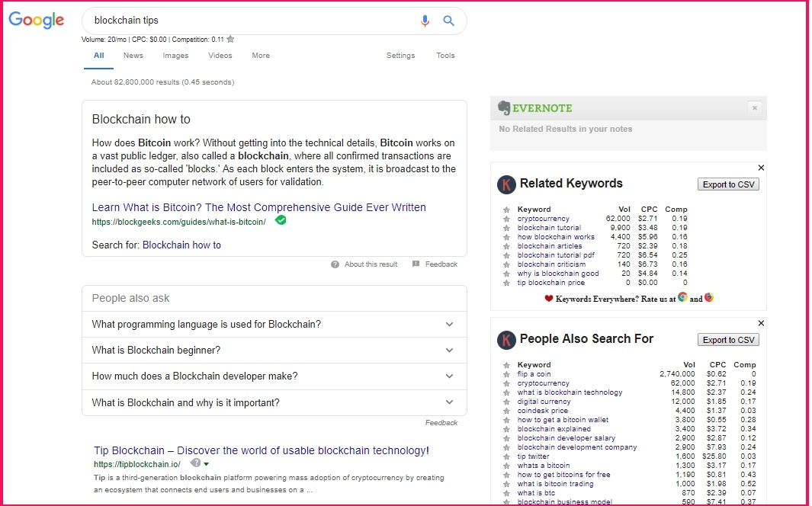This screenshot has width=812, height=506.
Task: Click the Google logo
Action: pyautogui.click(x=37, y=20)
